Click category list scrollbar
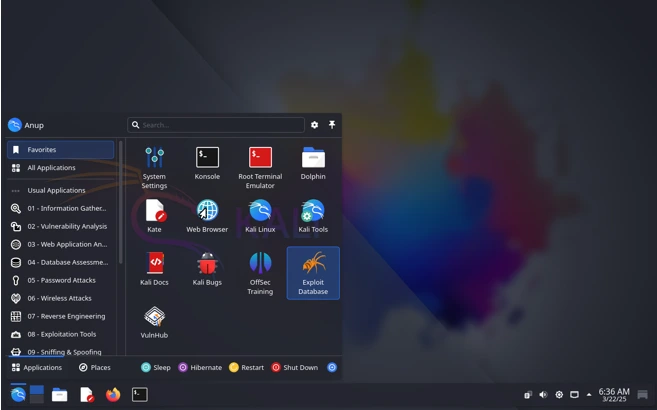This screenshot has width=657, height=410. (x=121, y=202)
